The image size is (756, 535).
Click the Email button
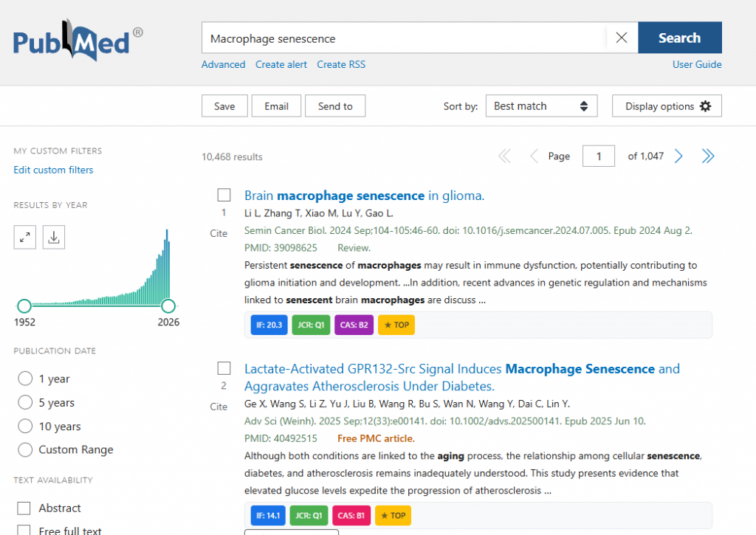pos(276,106)
